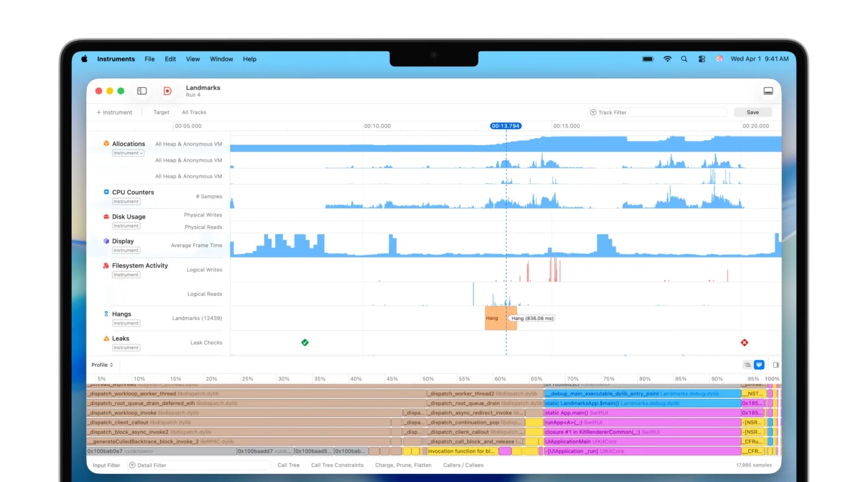
Task: Switch to flame graph view in Profile
Action: pyautogui.click(x=759, y=365)
